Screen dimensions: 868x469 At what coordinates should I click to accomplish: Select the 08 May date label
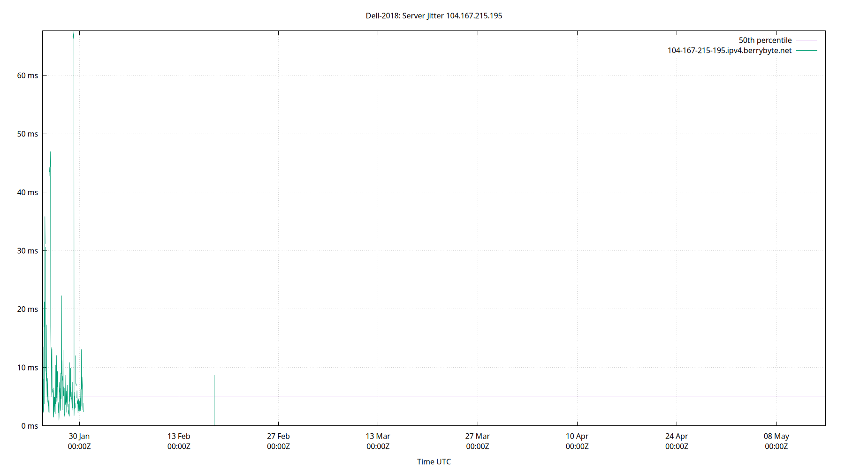tap(777, 436)
